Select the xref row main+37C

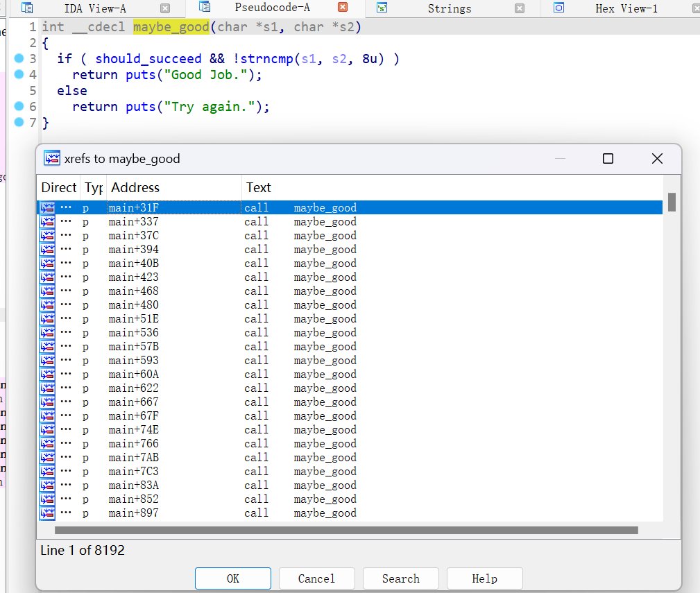pyautogui.click(x=350, y=235)
